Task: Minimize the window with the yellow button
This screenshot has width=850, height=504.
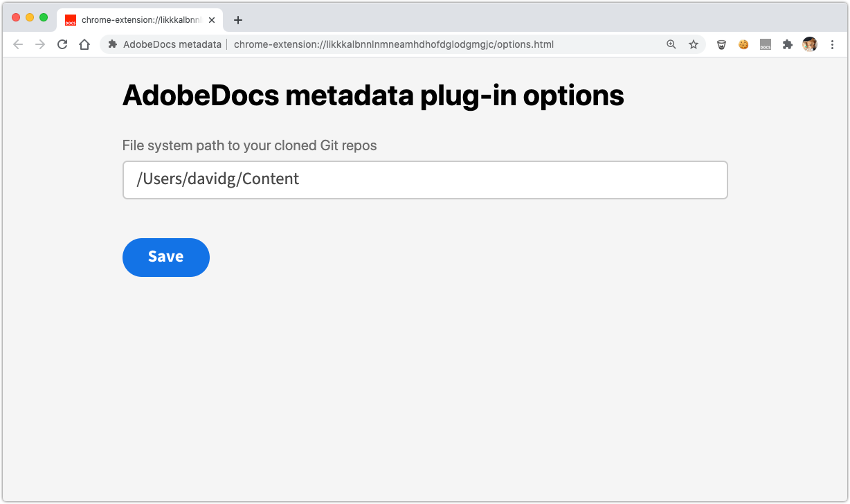Action: pyautogui.click(x=30, y=17)
